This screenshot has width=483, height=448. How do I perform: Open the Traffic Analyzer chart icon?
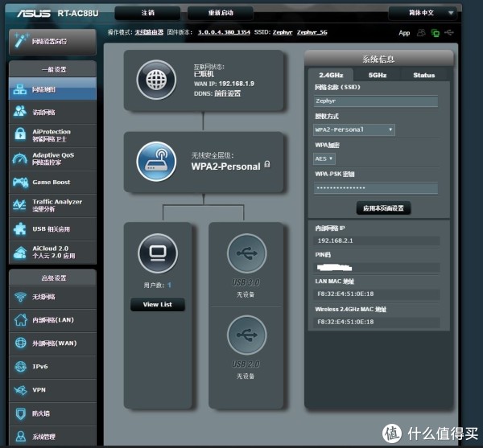pyautogui.click(x=19, y=204)
